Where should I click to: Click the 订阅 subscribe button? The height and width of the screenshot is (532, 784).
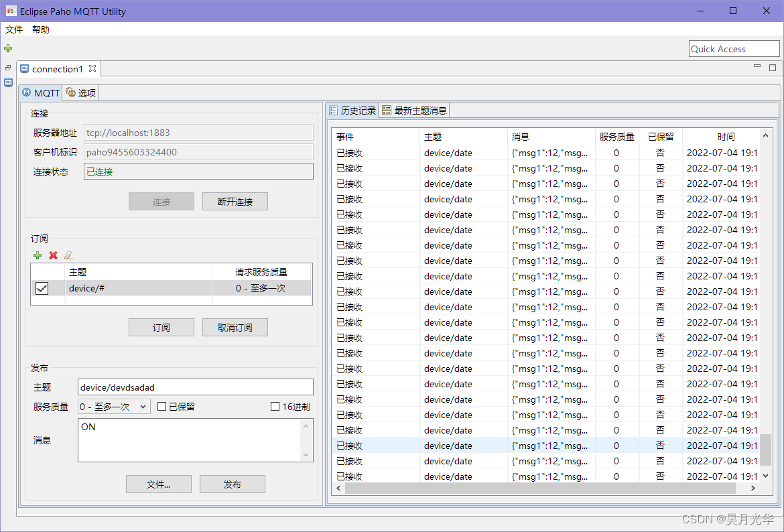point(161,328)
